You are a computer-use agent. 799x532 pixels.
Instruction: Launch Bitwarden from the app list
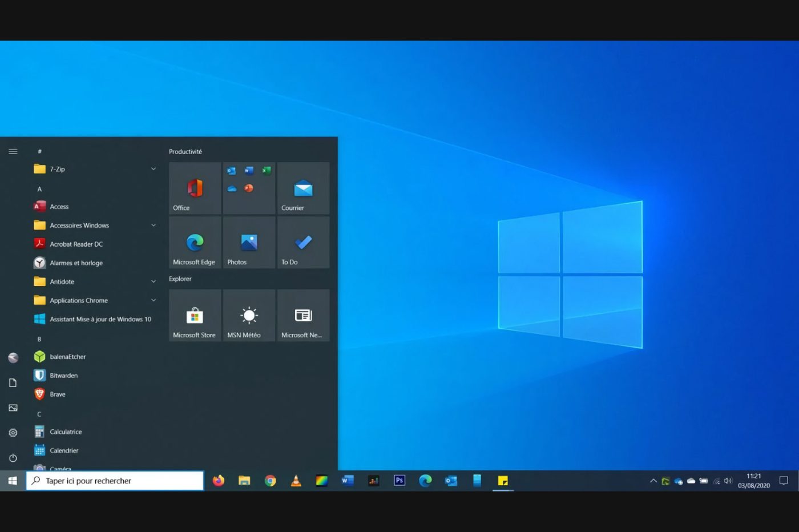point(95,376)
